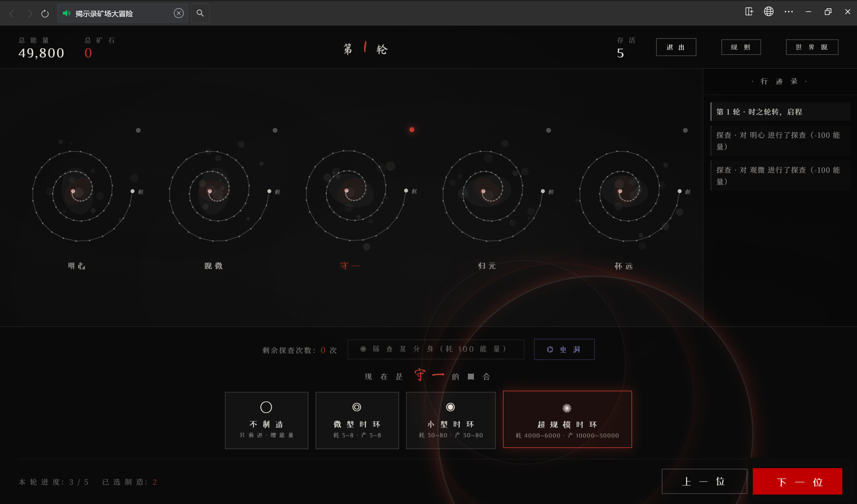
Task: Choose 超规模时环 option card
Action: pyautogui.click(x=567, y=419)
